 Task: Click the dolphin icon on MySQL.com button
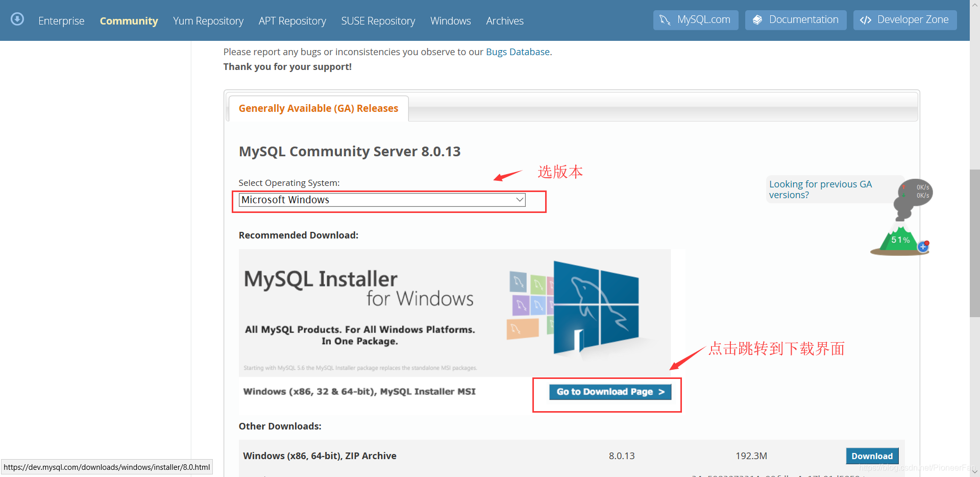coord(665,20)
